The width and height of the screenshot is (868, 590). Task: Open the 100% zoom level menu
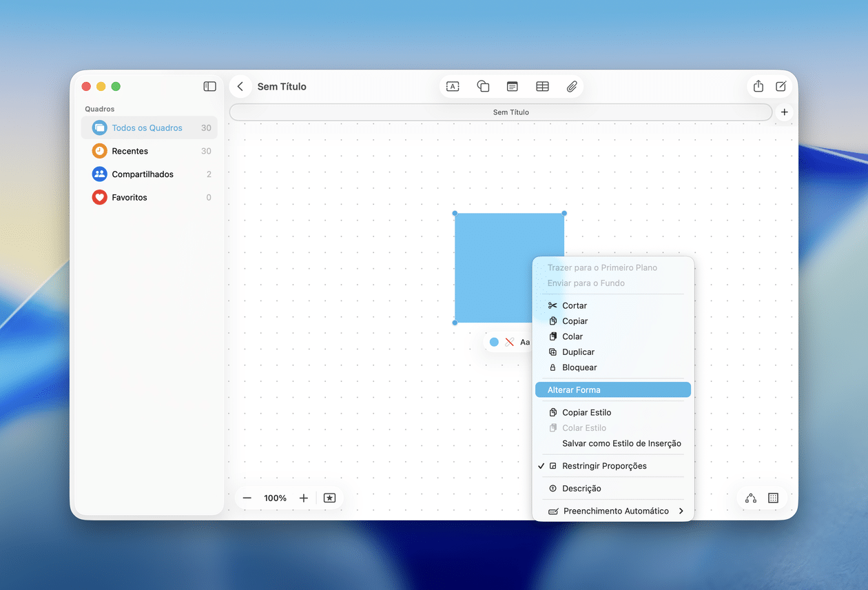pos(275,498)
